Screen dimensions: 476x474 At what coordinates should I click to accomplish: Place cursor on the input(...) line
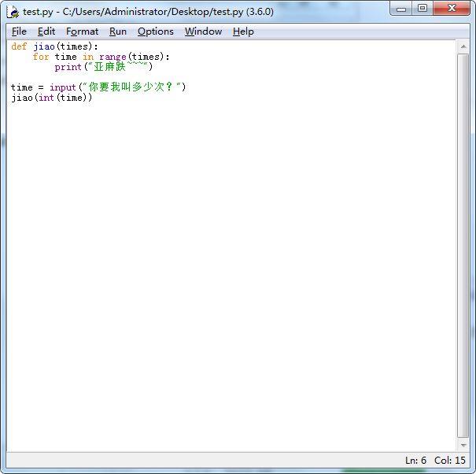98,87
